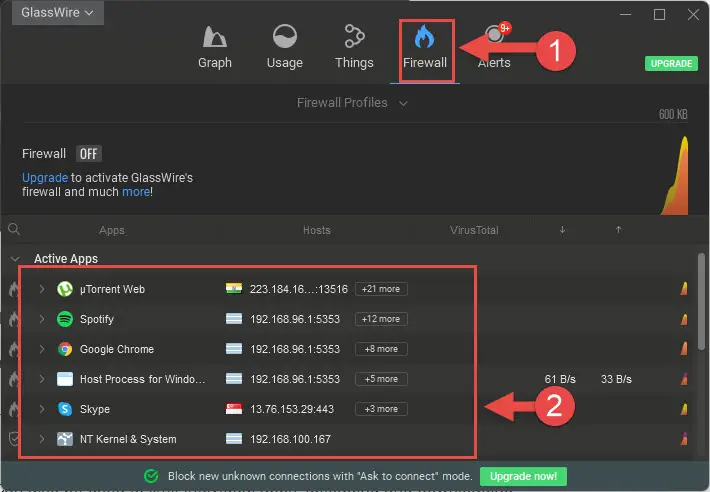Click the blue 'more' link
This screenshot has height=492, width=710.
point(136,192)
